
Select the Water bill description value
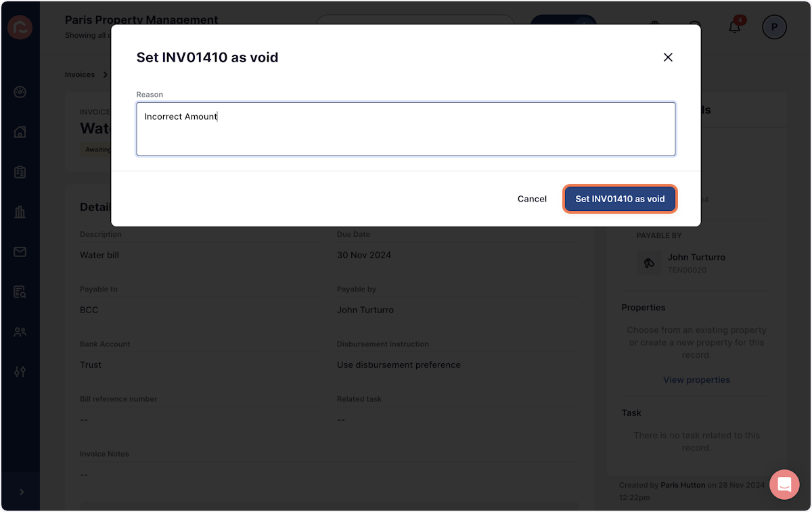(x=99, y=255)
